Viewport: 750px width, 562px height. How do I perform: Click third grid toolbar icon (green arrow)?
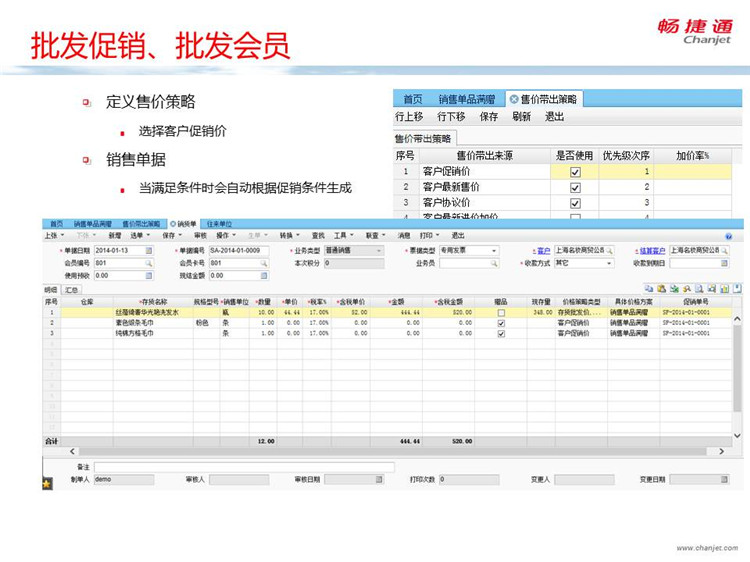[x=674, y=288]
